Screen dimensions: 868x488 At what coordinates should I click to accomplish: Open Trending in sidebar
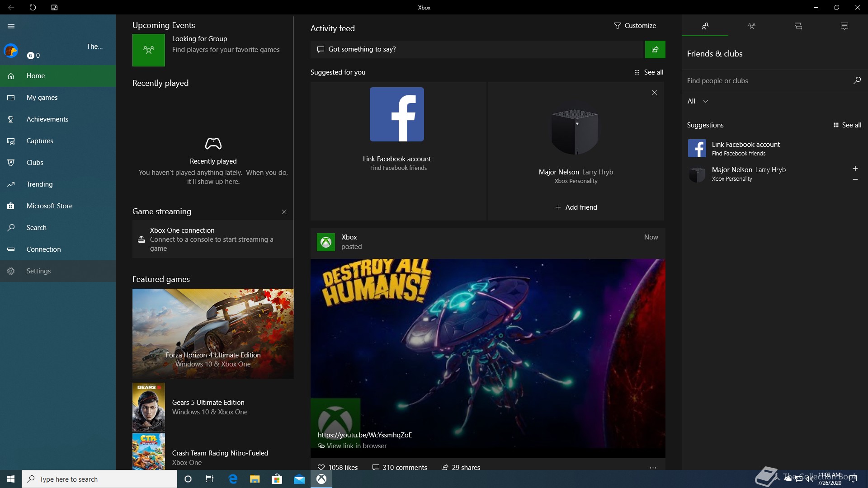point(58,184)
